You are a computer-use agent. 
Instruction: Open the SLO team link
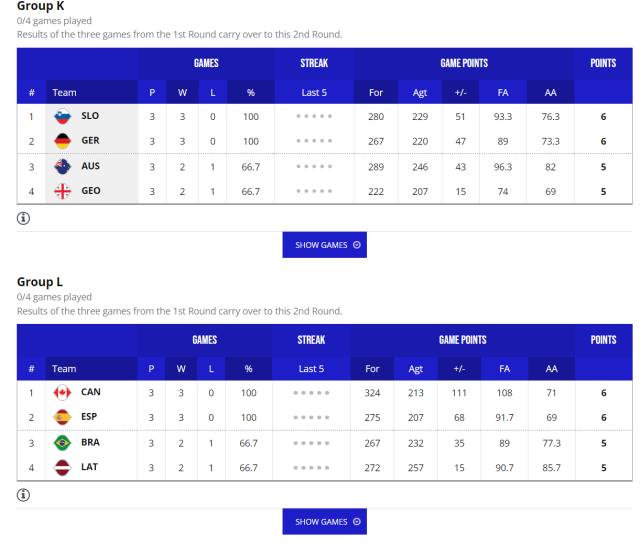(x=90, y=116)
